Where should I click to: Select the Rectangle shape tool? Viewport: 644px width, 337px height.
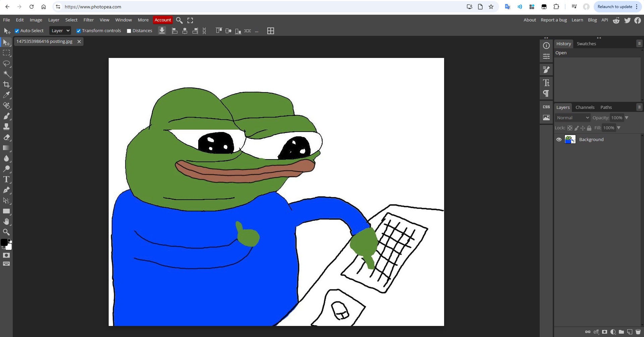pyautogui.click(x=6, y=211)
